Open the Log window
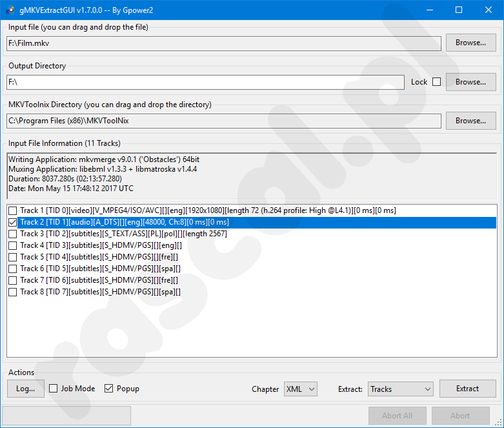This screenshot has width=504, height=428. pyautogui.click(x=25, y=389)
